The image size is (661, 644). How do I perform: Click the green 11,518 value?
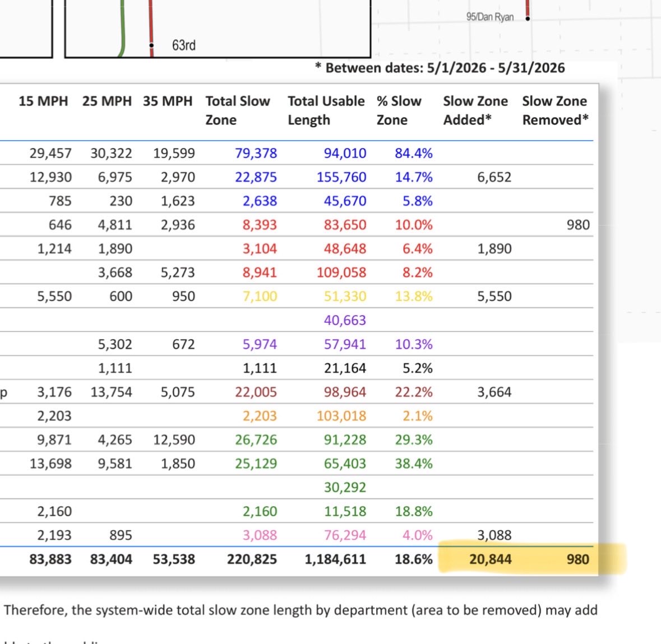pyautogui.click(x=345, y=511)
